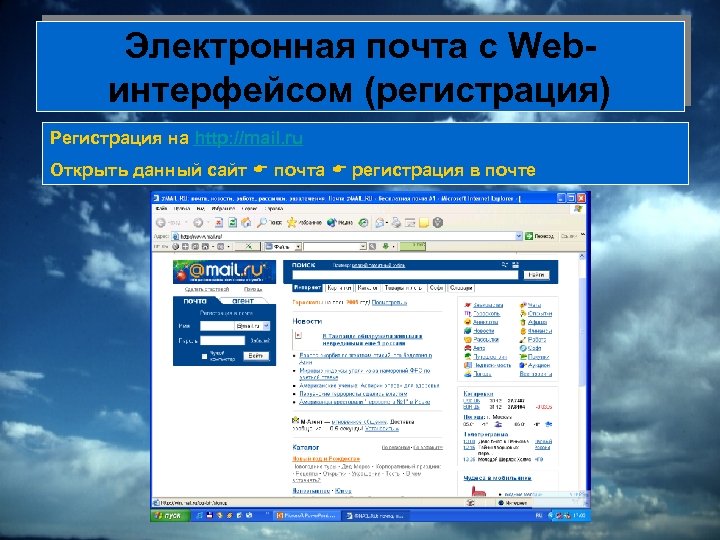This screenshot has width=720, height=540.
Task: Click the @mail.ru logo
Action: [224, 271]
